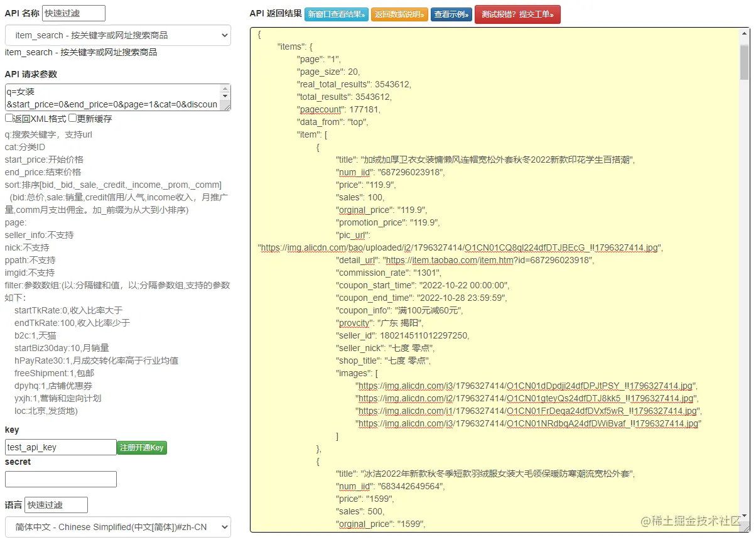Screen dimensions: 756x542
Task: Click the "real_total_results": 3543612 line
Action: click(354, 84)
